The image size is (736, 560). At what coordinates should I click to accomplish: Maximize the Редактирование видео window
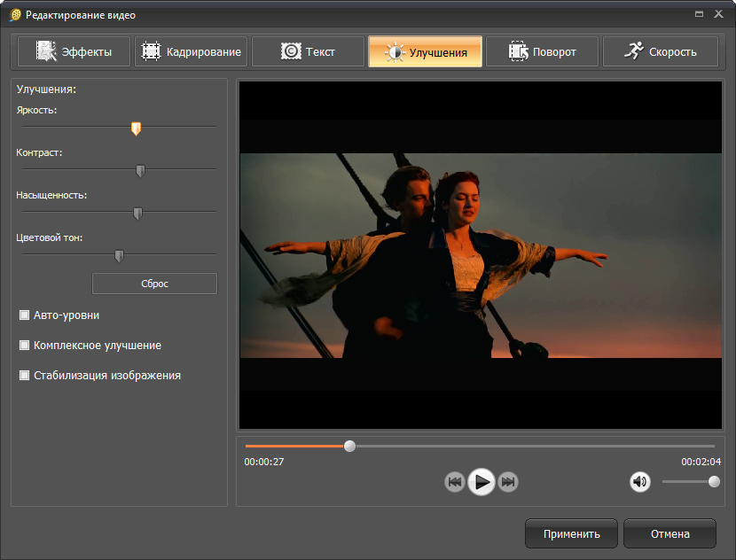click(x=699, y=14)
